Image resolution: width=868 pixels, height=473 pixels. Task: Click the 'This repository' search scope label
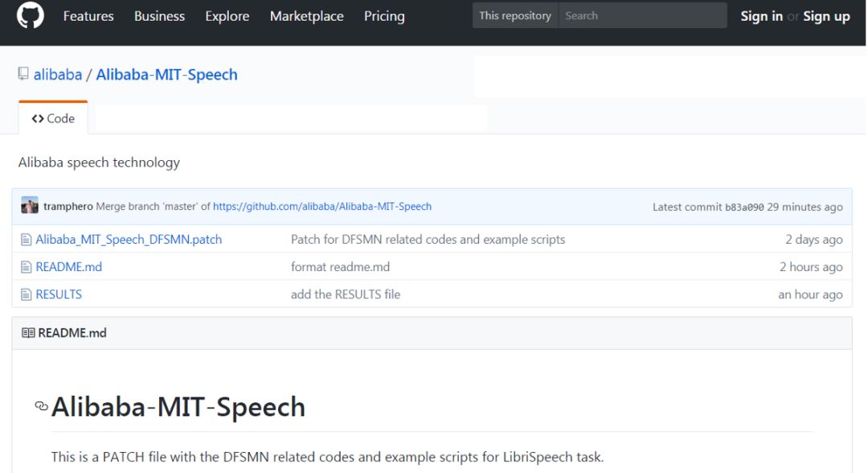click(x=515, y=16)
